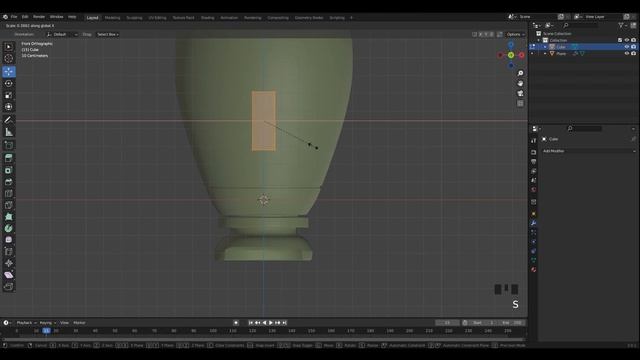Select the Spin tool
The height and width of the screenshot is (360, 640).
tap(9, 229)
